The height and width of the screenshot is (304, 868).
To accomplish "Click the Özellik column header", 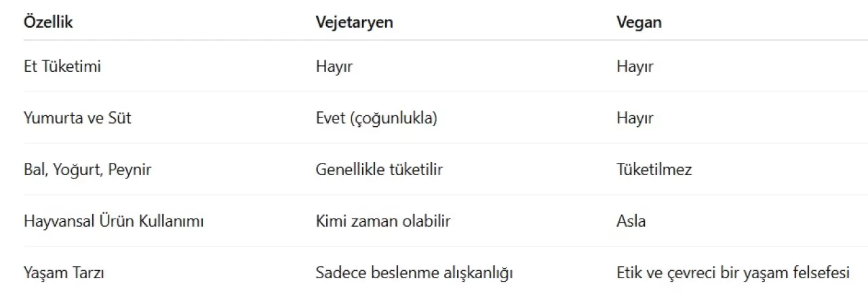I will [x=48, y=22].
